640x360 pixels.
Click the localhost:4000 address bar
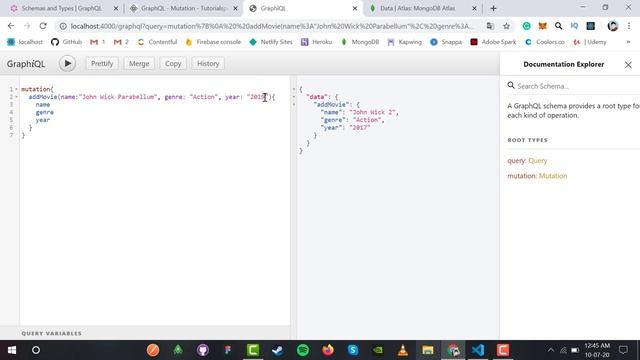pos(272,26)
